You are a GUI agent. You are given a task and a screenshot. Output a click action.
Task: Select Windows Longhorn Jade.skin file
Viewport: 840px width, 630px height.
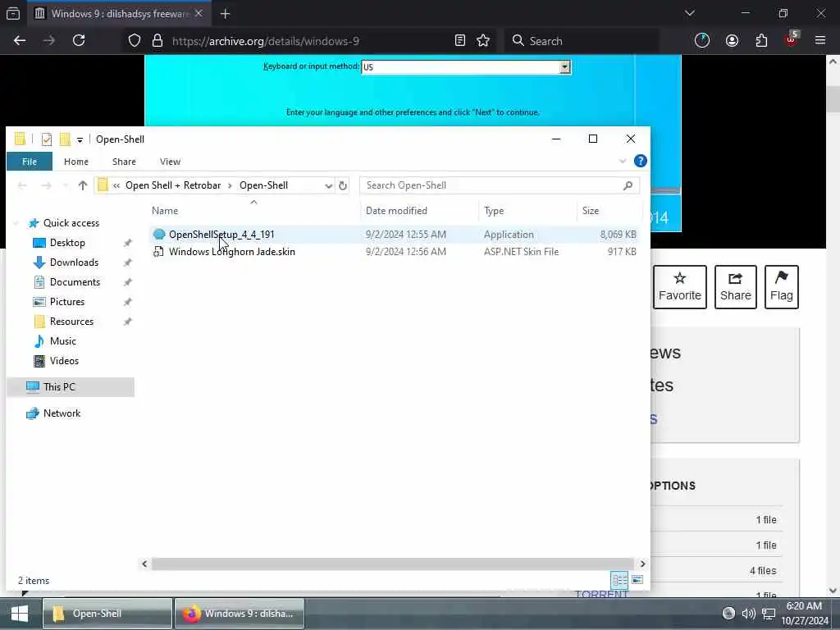pos(231,251)
